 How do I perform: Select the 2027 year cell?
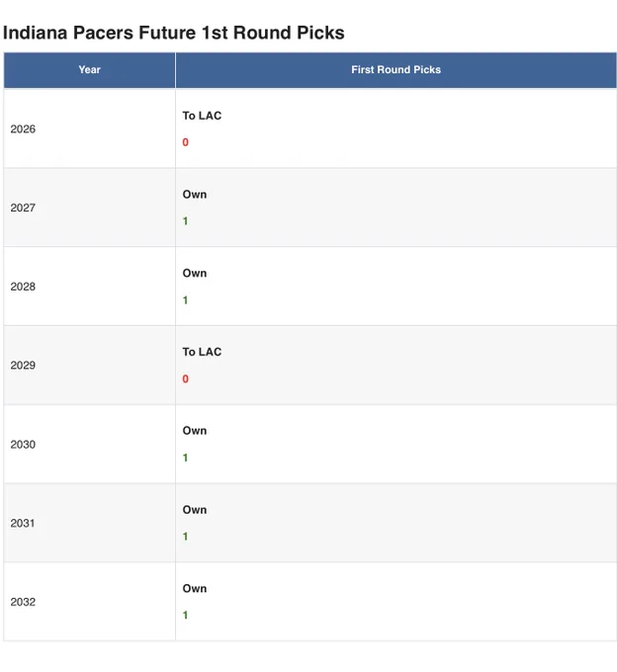click(89, 208)
